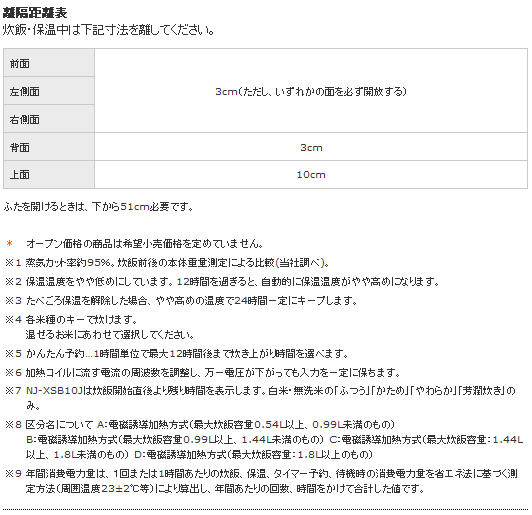Click the ※5 かんたん予約 footnote
Screen dimensions: 532x515
[177, 354]
